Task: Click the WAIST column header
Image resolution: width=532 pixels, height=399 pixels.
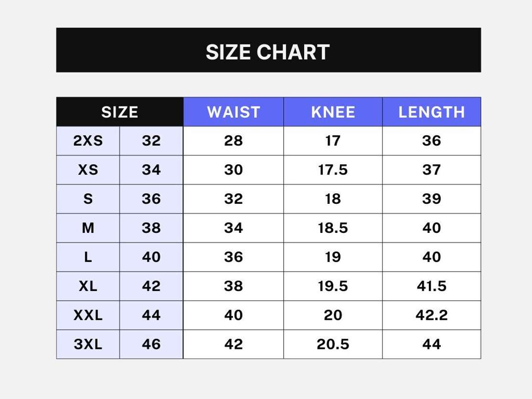Action: coord(234,112)
